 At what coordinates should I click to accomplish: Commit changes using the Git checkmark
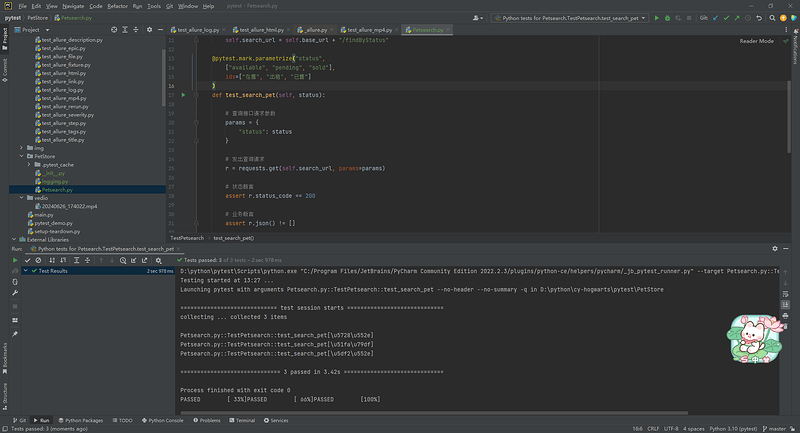(726, 18)
